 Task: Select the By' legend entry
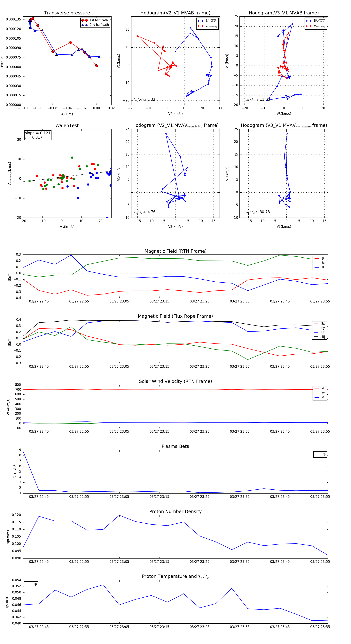coord(320,328)
